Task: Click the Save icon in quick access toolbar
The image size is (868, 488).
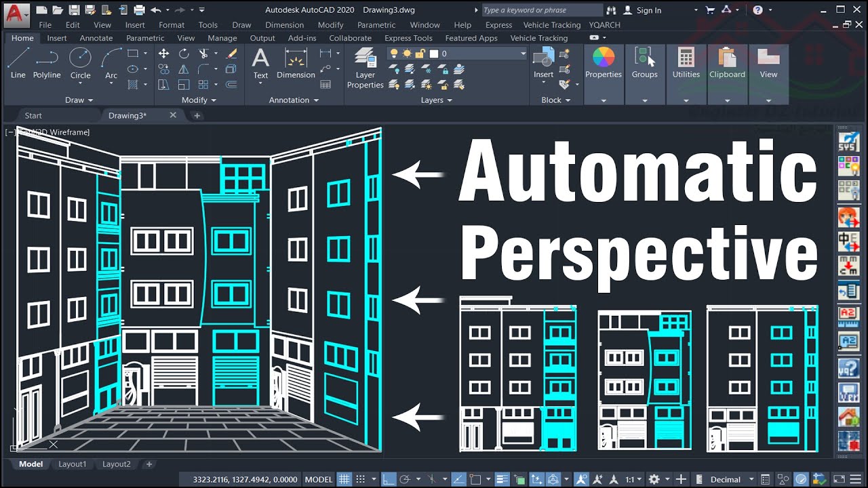Action: point(73,10)
